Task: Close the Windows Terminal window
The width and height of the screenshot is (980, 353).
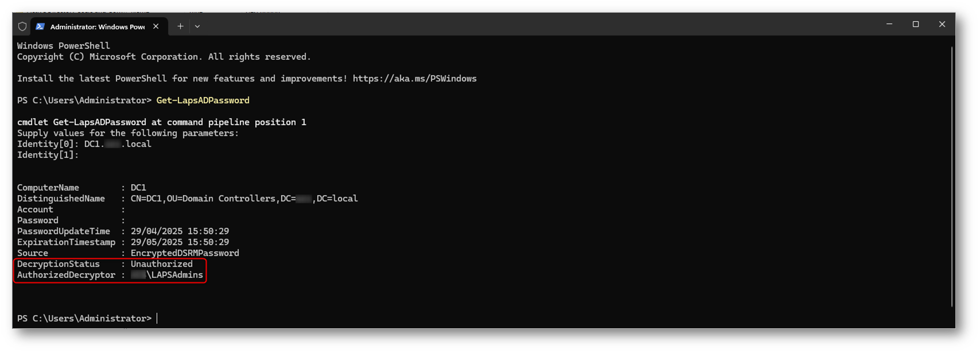Action: click(x=942, y=24)
